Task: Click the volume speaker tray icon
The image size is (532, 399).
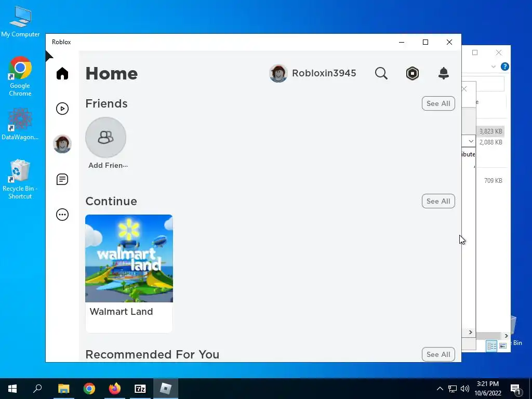Action: 465,389
